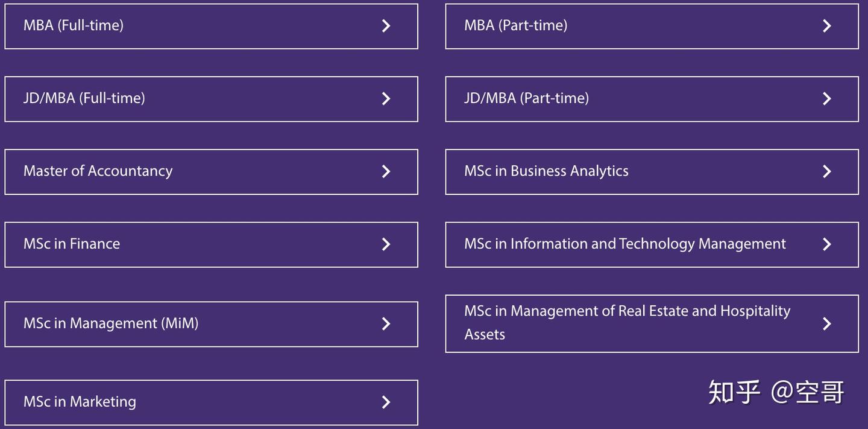Open the MBA (Full-time) program link
Viewport: 868px width, 429px height.
click(74, 25)
